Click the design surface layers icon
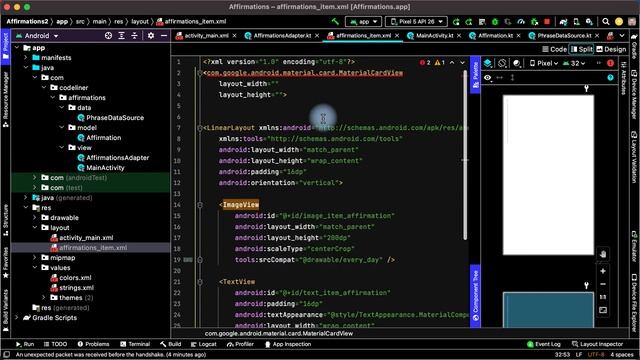The height and width of the screenshot is (360, 640). 488,63
